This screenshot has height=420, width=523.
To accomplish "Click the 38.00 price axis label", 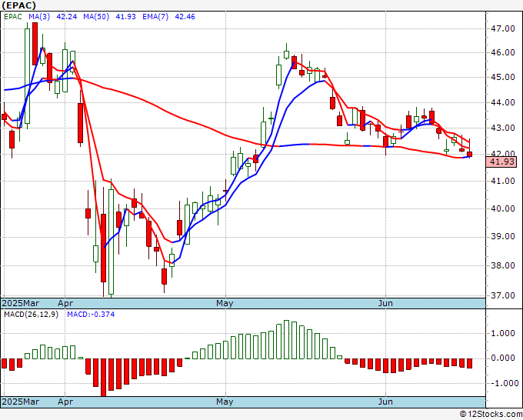I will click(x=503, y=265).
